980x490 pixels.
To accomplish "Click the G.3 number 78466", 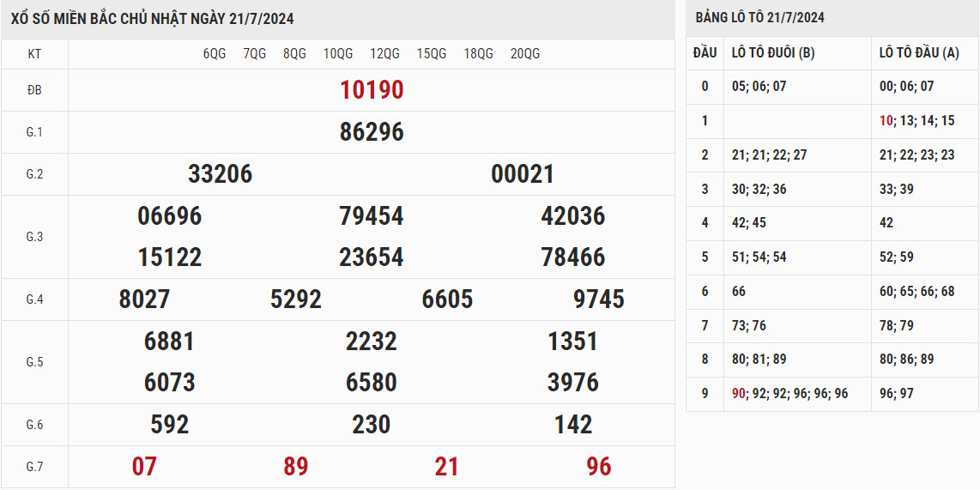I will (573, 257).
